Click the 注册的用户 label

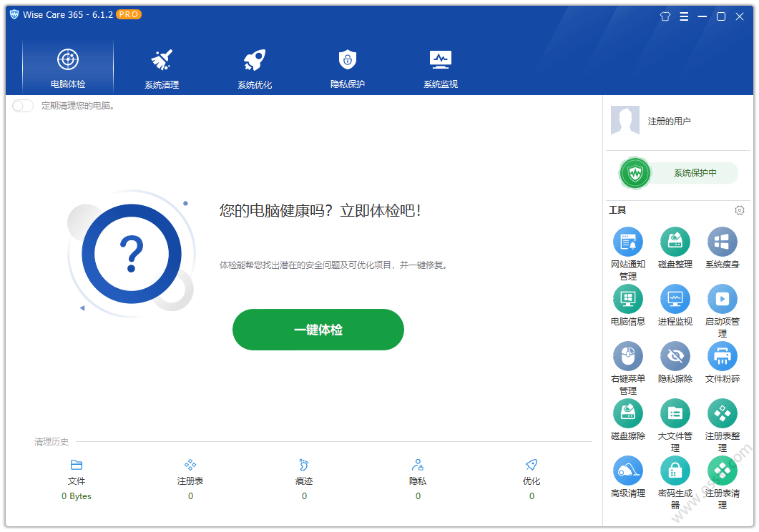pyautogui.click(x=669, y=121)
